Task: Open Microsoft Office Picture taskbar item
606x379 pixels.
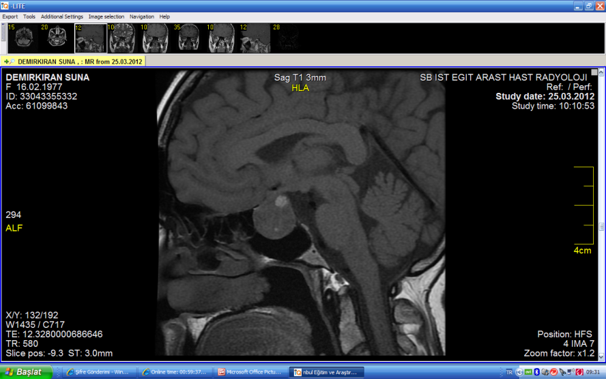Action: 250,372
